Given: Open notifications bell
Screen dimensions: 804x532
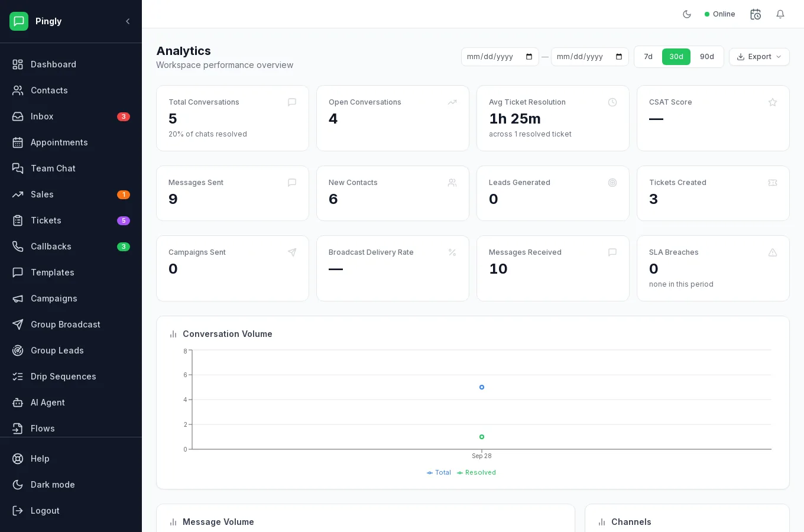Looking at the screenshot, I should (780, 14).
